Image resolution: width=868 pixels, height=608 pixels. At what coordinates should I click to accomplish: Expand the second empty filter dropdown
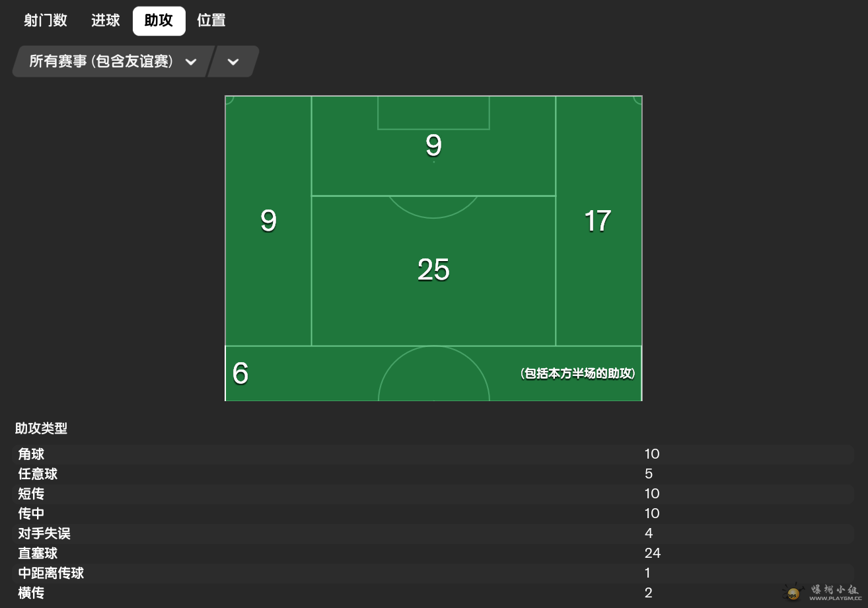233,61
